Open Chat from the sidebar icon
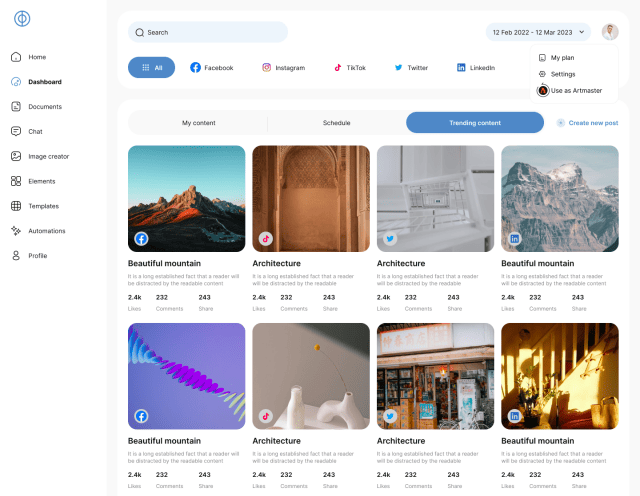 16,131
